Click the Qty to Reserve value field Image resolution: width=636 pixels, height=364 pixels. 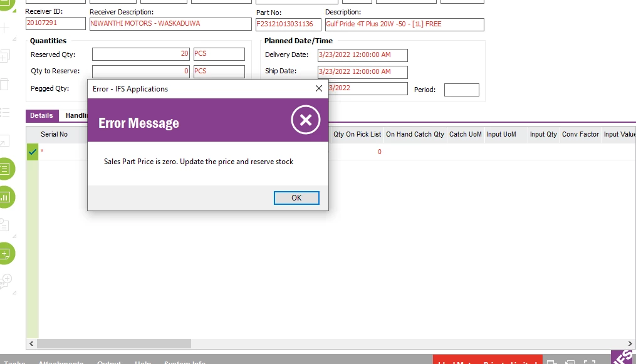click(141, 71)
